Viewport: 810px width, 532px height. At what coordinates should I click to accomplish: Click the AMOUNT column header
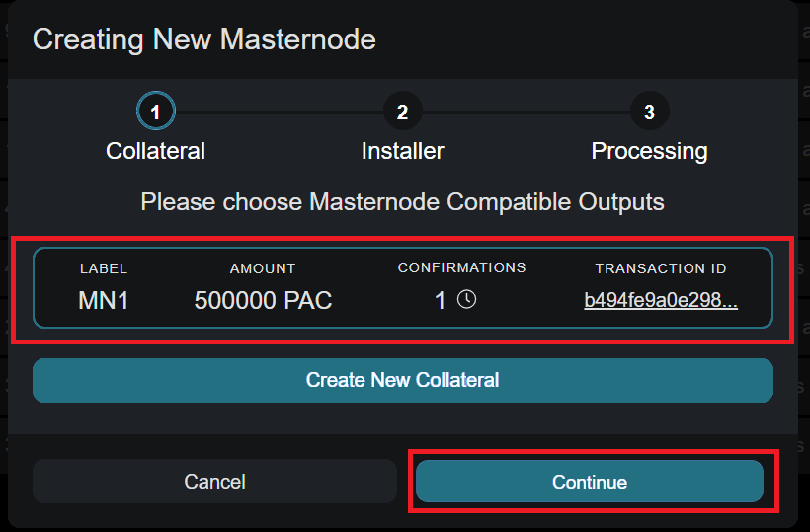pos(263,268)
